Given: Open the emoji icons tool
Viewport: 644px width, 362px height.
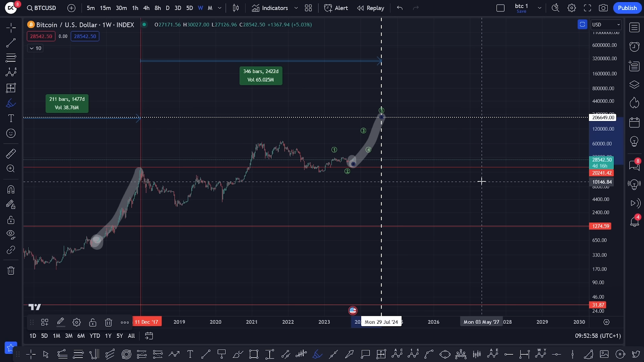Looking at the screenshot, I should (x=11, y=134).
